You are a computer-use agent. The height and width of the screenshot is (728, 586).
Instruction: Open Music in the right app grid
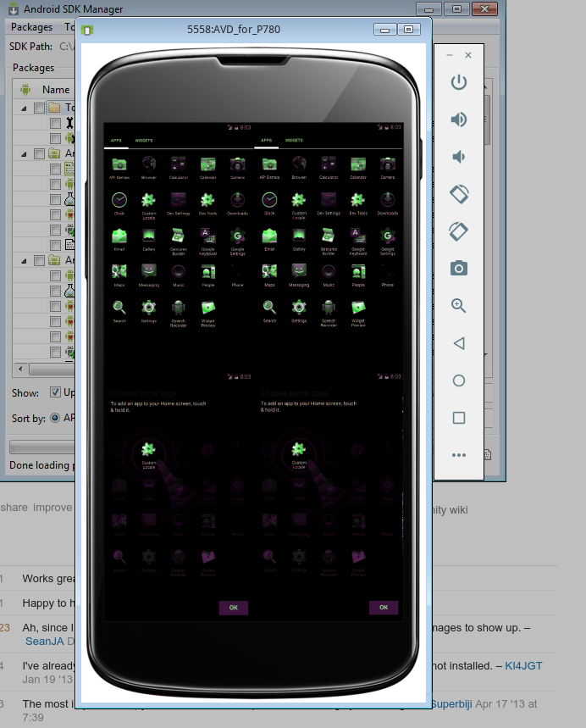(329, 275)
